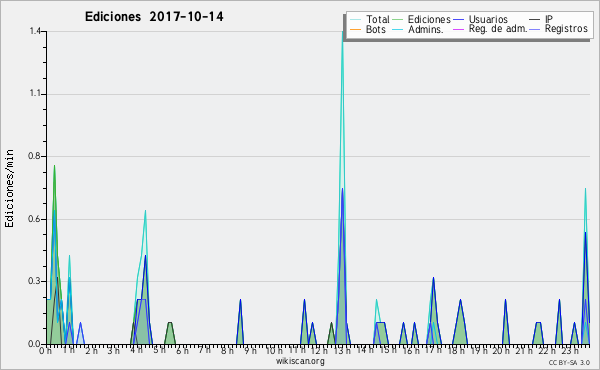600x370 pixels.
Task: Click the wikiscan.org text below chart
Action: click(300, 361)
